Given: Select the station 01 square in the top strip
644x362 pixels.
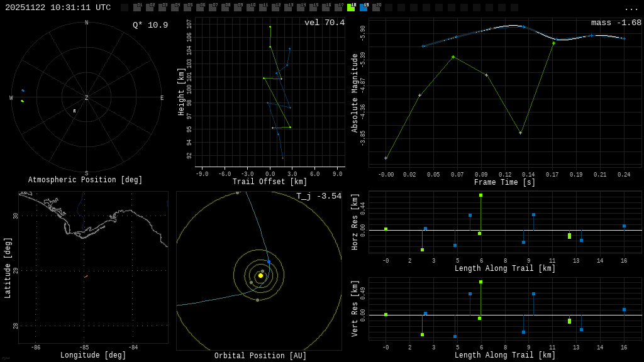Looking at the screenshot, I should pyautogui.click(x=137, y=8).
